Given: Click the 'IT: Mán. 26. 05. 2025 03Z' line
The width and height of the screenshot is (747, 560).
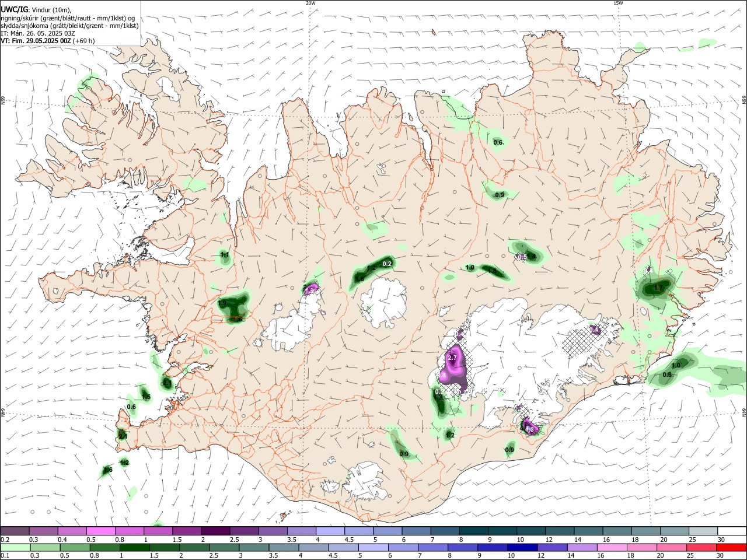Looking at the screenshot, I should click(38, 33).
